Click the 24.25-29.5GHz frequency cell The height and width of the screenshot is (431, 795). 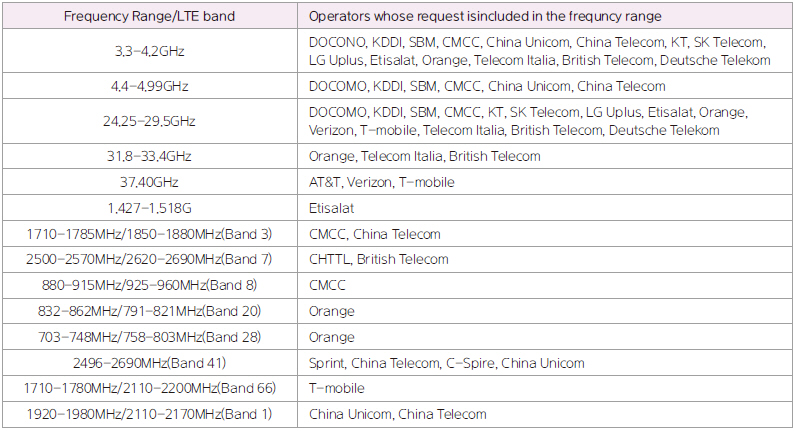[150, 122]
